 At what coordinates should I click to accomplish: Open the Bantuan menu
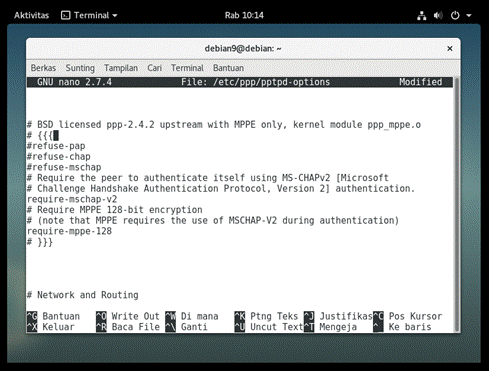click(x=228, y=68)
